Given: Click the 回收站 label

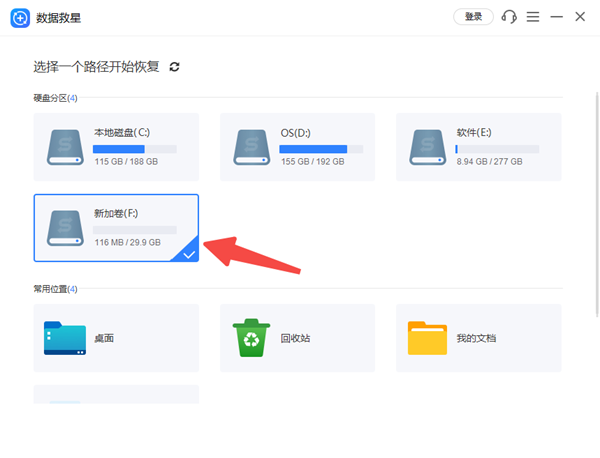Looking at the screenshot, I should coord(295,338).
